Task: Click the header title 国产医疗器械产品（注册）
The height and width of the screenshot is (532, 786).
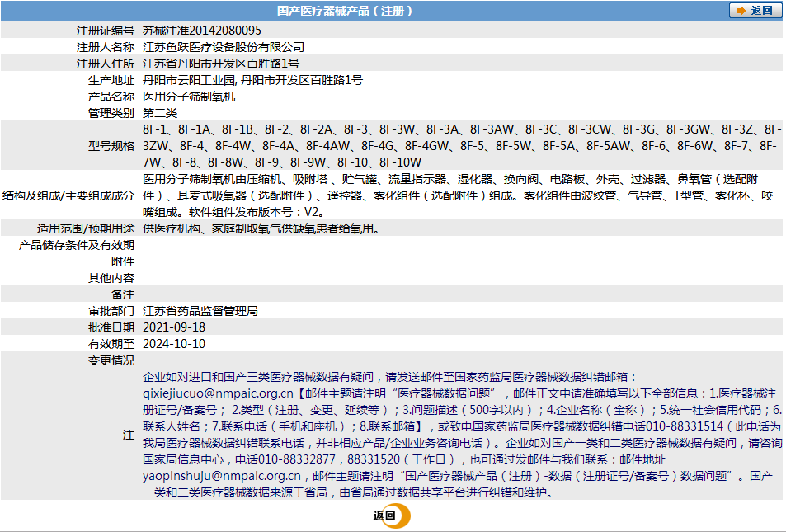Action: coord(345,11)
